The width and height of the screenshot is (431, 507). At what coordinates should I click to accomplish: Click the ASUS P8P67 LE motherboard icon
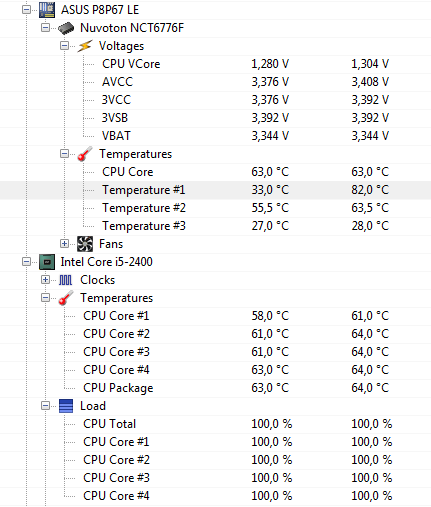pyautogui.click(x=47, y=10)
